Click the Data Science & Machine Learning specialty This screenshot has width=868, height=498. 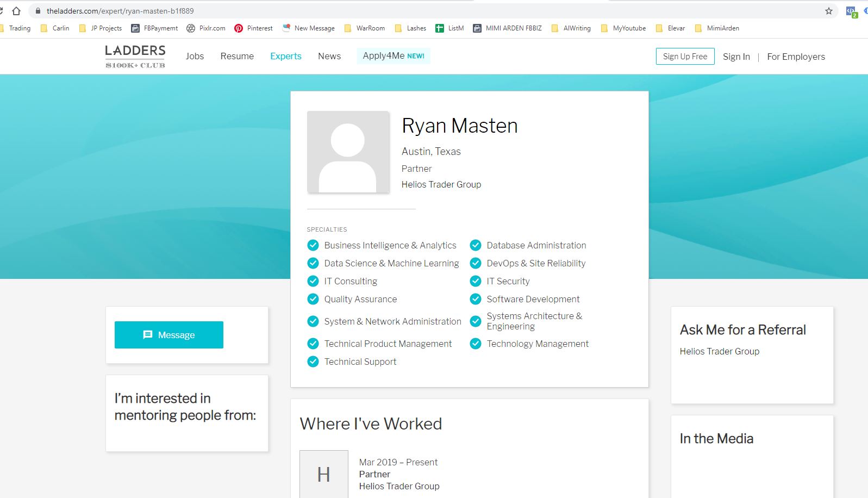(391, 263)
